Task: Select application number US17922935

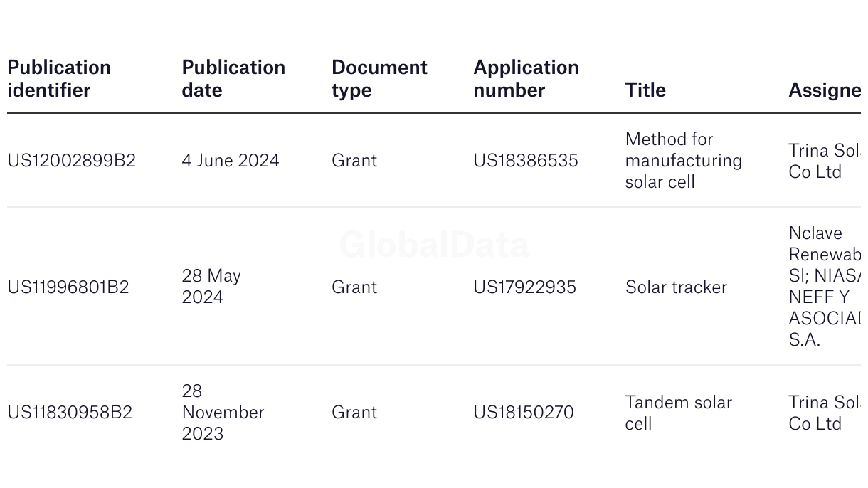Action: click(524, 287)
